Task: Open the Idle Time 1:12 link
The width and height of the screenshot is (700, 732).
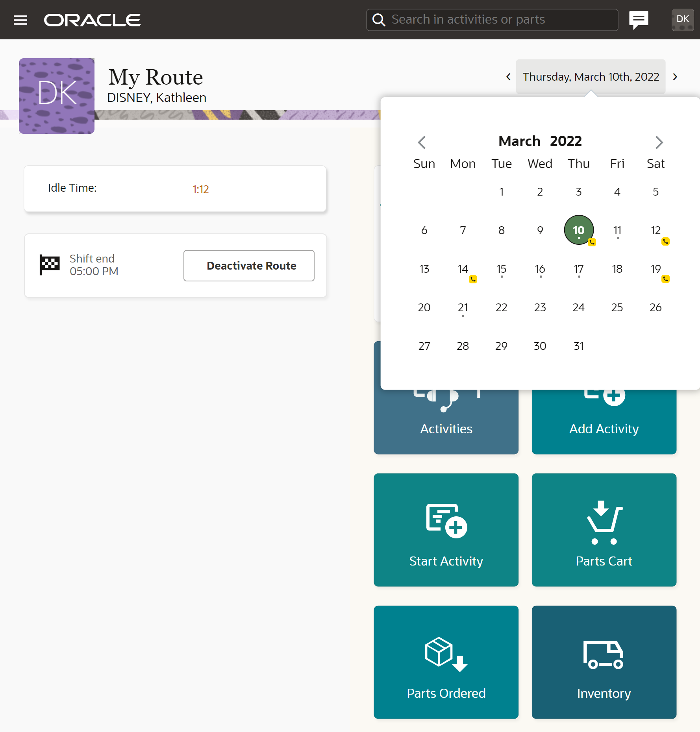Action: pyautogui.click(x=200, y=189)
